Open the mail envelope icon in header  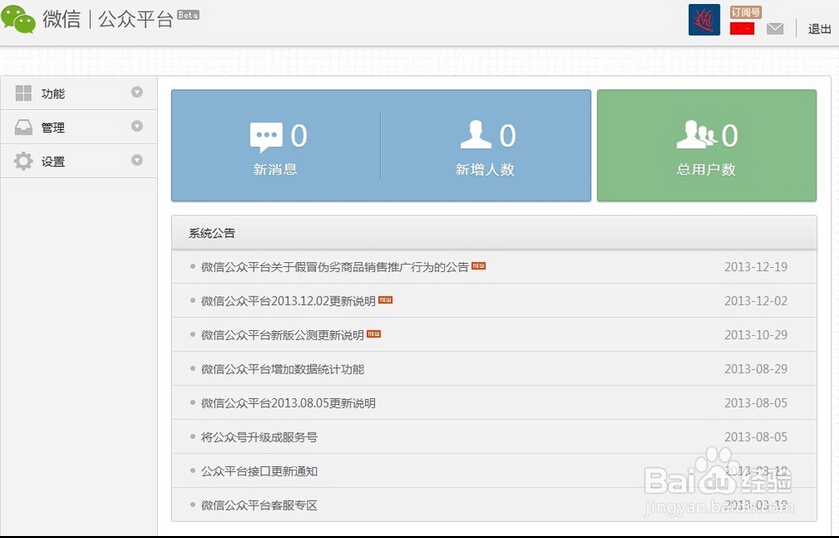point(775,29)
